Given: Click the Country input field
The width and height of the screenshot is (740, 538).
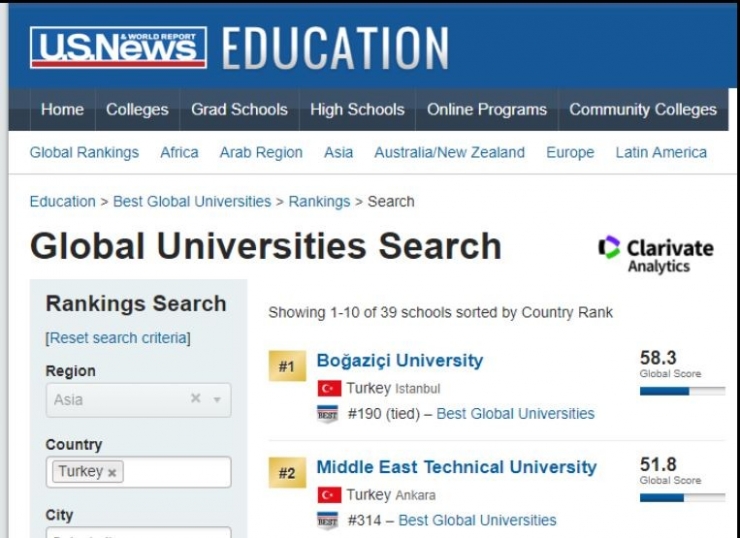Looking at the screenshot, I should 139,471.
